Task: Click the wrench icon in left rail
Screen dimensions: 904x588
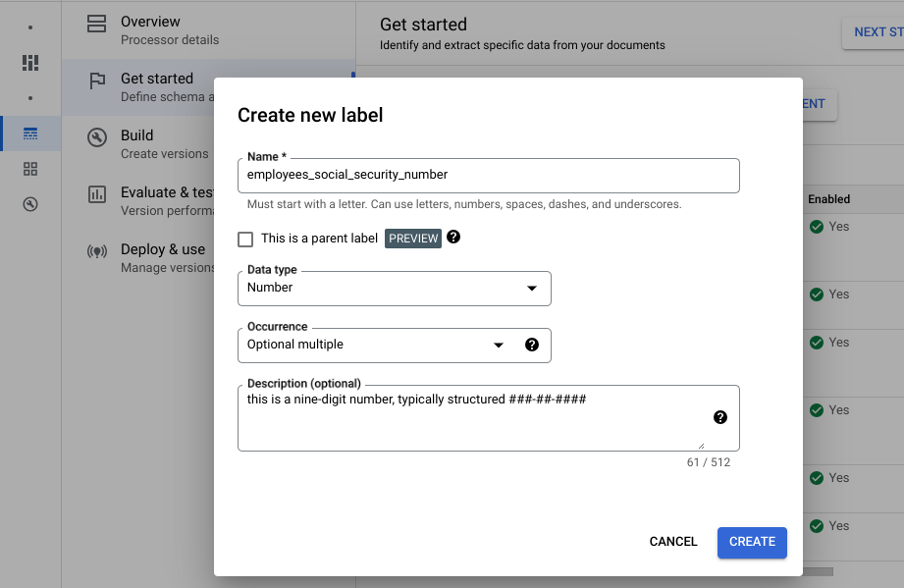Action: [30, 204]
